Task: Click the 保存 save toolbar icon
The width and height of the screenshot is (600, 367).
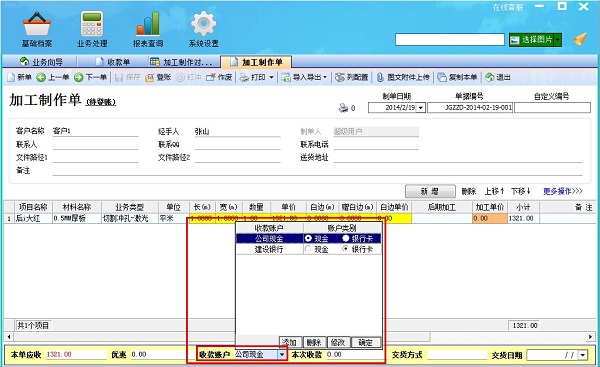Action: pyautogui.click(x=119, y=77)
